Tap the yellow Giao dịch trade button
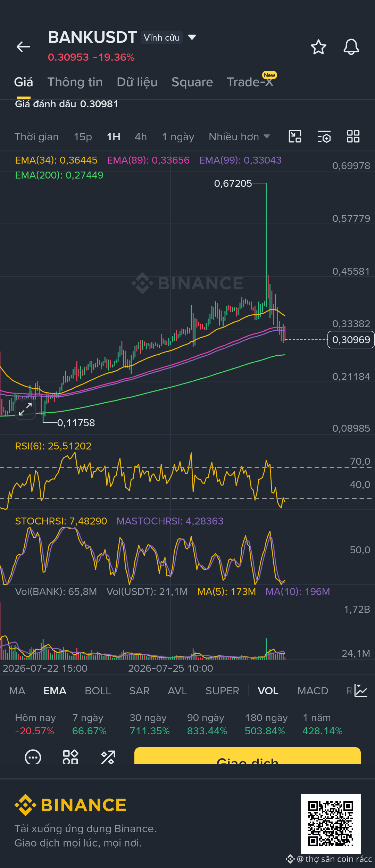The height and width of the screenshot is (868, 375). [x=248, y=755]
